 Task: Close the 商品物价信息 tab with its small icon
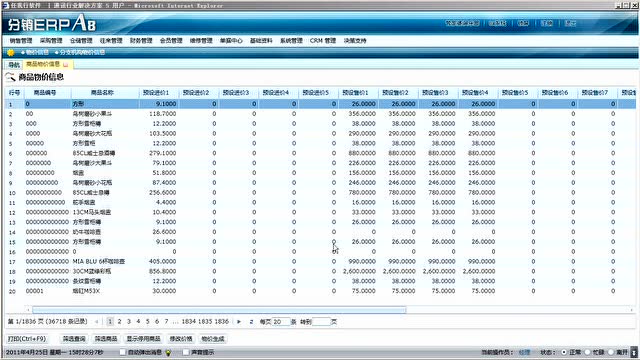(x=66, y=64)
